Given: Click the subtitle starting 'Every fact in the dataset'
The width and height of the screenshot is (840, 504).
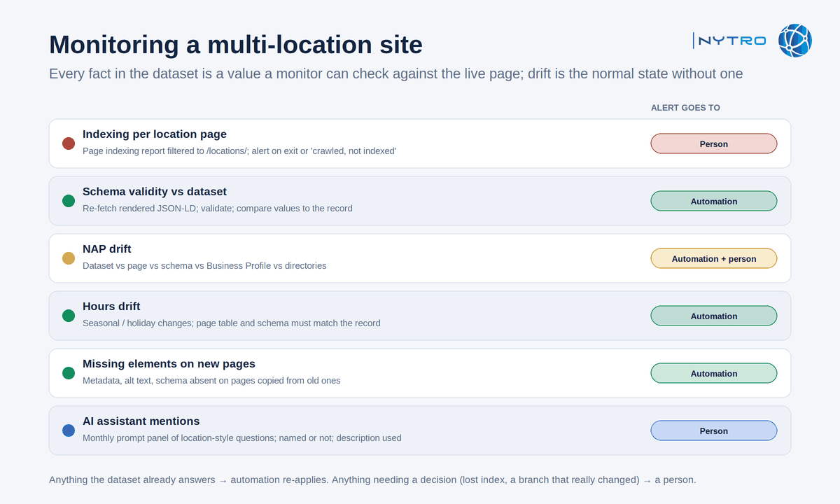Looking at the screenshot, I should pos(395,73).
